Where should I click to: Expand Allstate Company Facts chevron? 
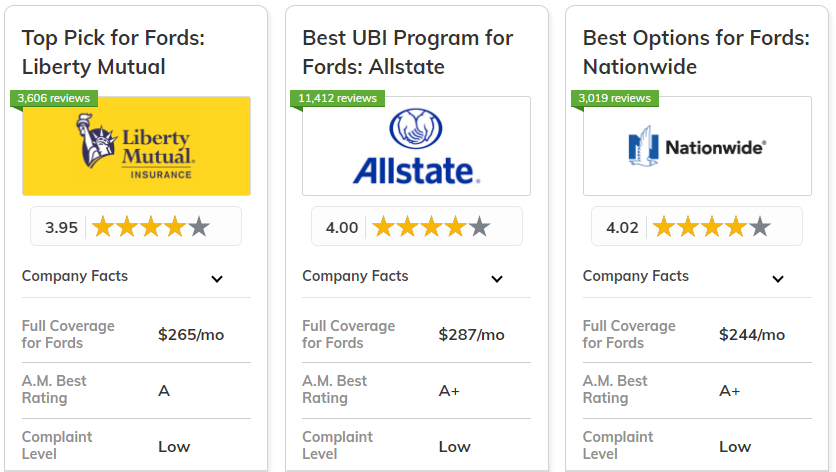tap(497, 279)
